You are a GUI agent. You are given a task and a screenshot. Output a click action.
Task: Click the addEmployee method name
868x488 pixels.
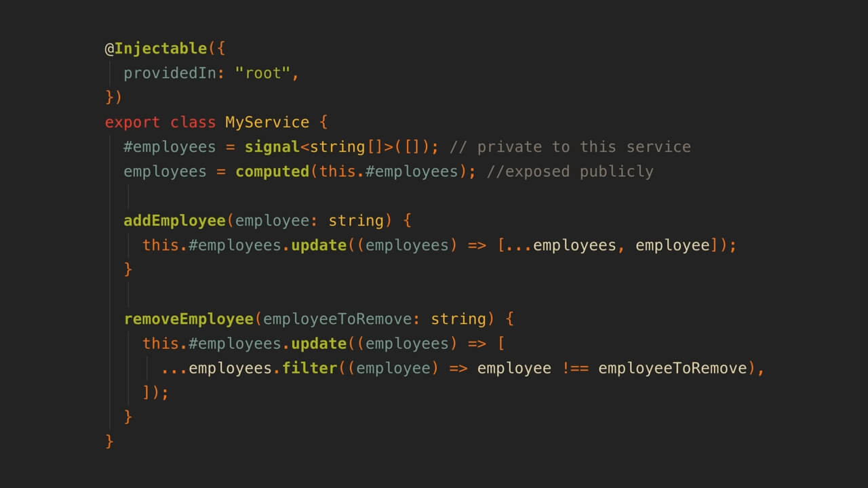[174, 221]
